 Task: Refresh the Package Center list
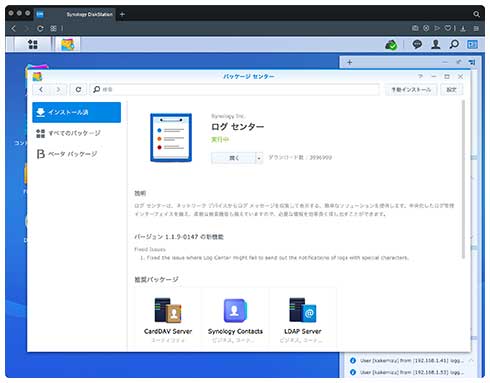click(x=78, y=89)
